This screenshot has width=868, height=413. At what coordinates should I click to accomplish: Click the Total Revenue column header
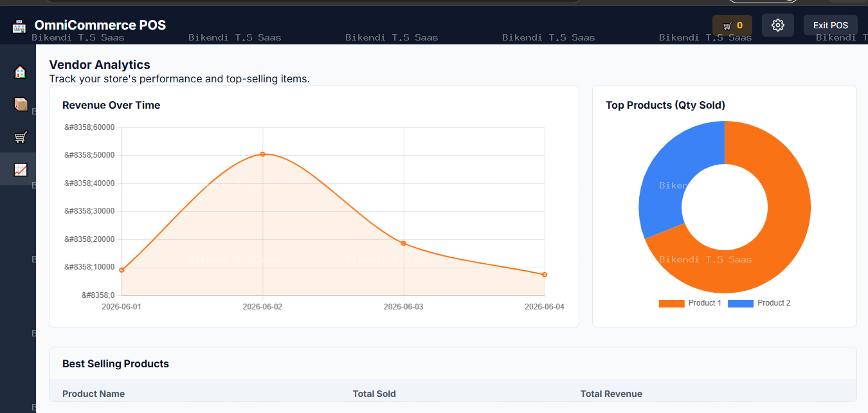[611, 394]
